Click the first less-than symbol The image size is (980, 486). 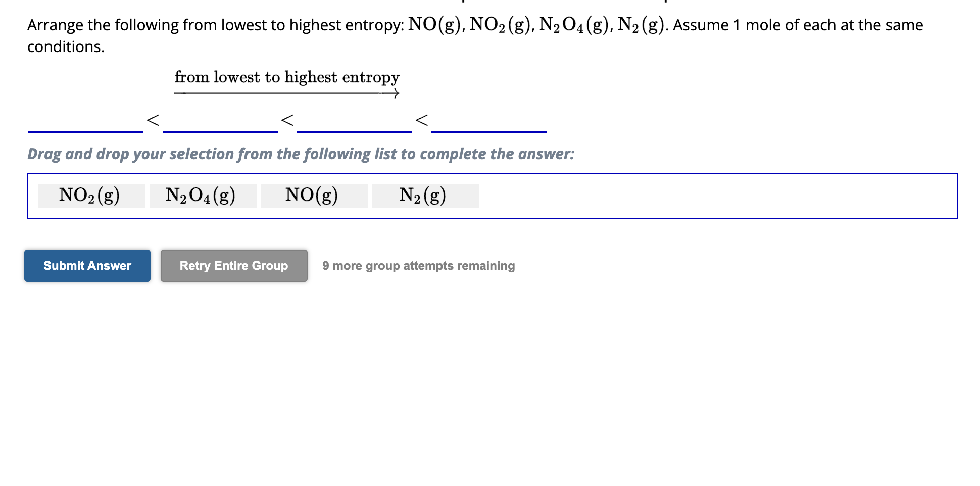click(x=152, y=121)
